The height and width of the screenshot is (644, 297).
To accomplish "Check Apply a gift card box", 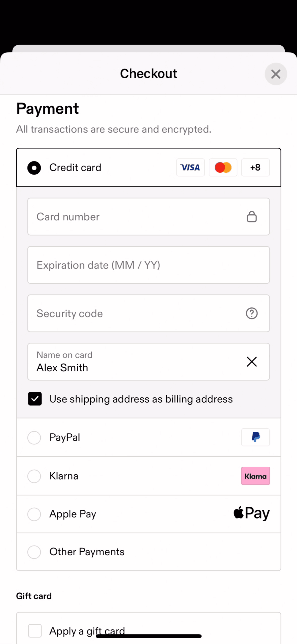I will (35, 631).
